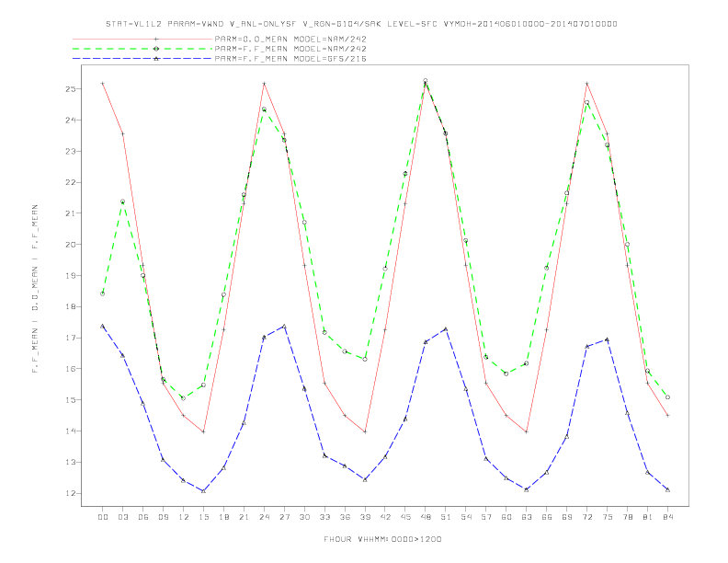Click the x-axis tick label 81

[648, 517]
